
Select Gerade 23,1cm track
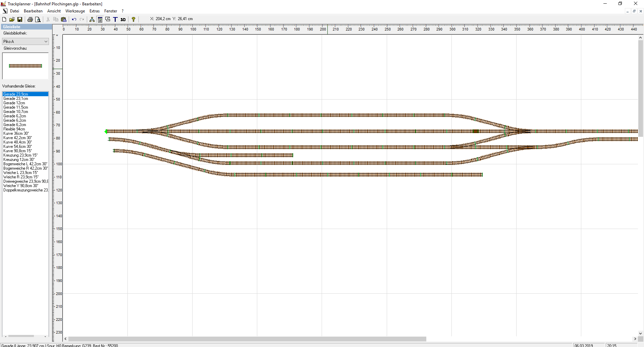pyautogui.click(x=25, y=99)
